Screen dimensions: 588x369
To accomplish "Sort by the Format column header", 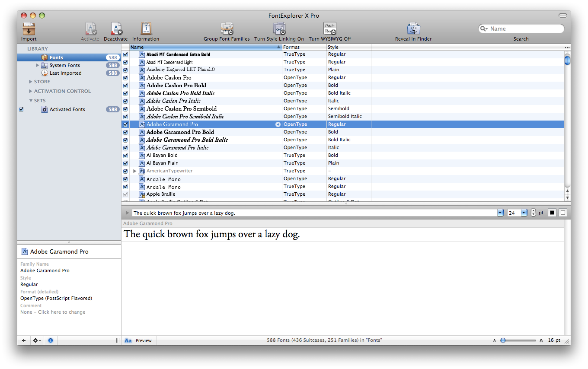I will 304,47.
